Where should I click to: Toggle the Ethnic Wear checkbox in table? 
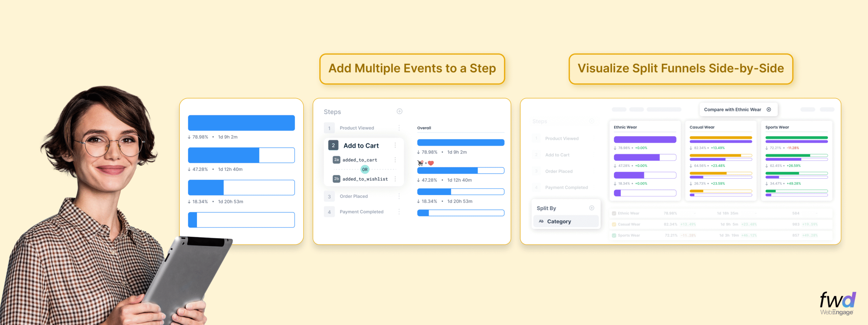[614, 213]
